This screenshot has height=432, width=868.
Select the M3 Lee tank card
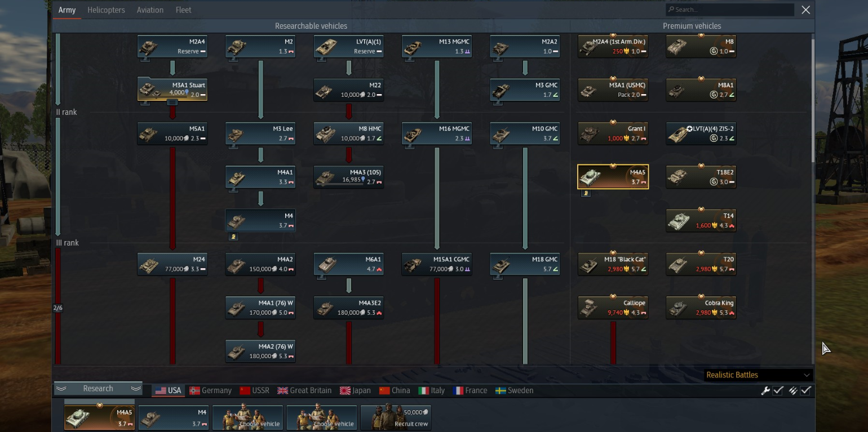[x=260, y=133]
